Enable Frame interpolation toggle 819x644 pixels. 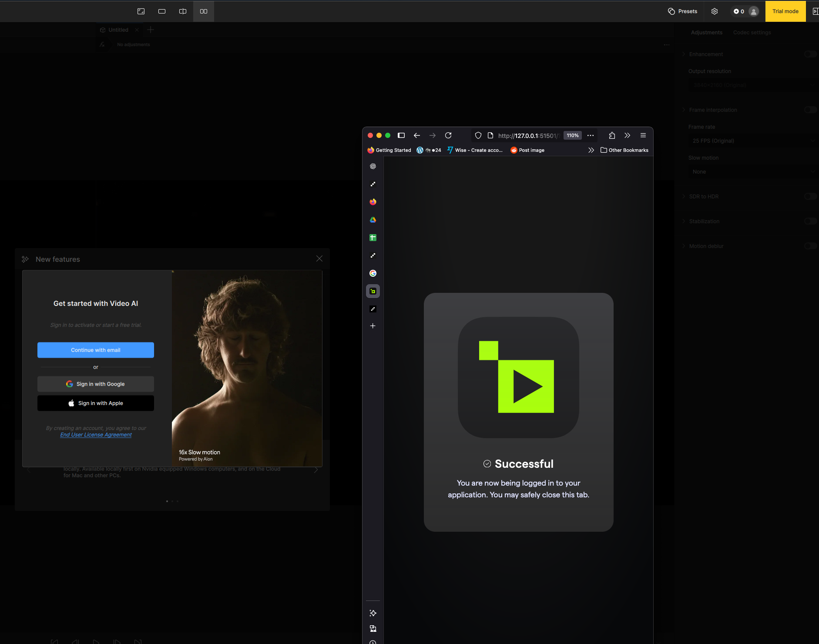[x=810, y=110]
